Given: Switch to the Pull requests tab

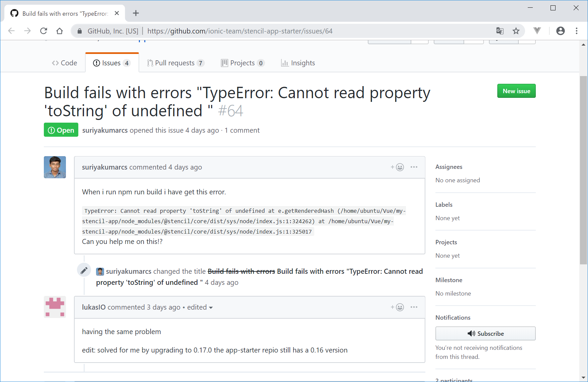Looking at the screenshot, I should pyautogui.click(x=175, y=63).
